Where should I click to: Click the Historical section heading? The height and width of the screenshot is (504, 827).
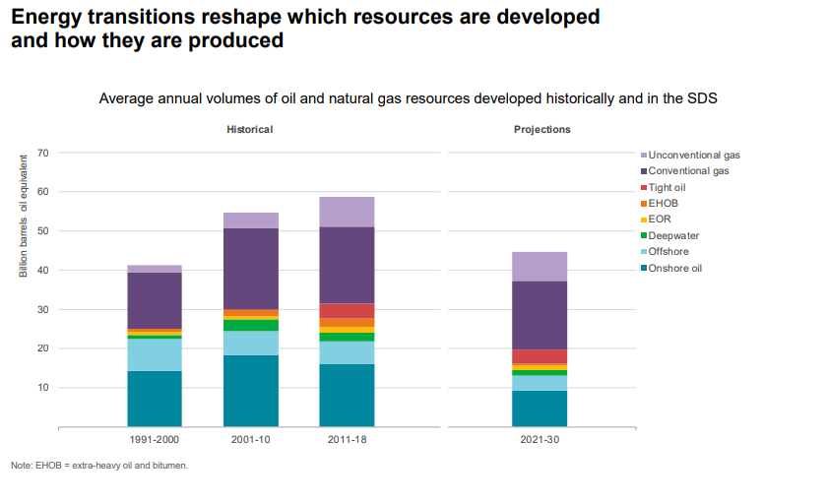click(250, 130)
